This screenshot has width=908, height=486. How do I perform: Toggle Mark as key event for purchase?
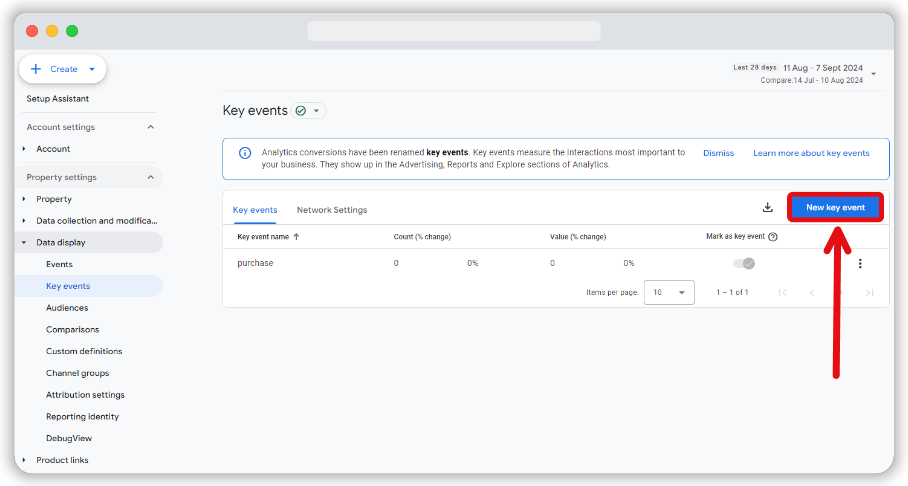pos(744,264)
